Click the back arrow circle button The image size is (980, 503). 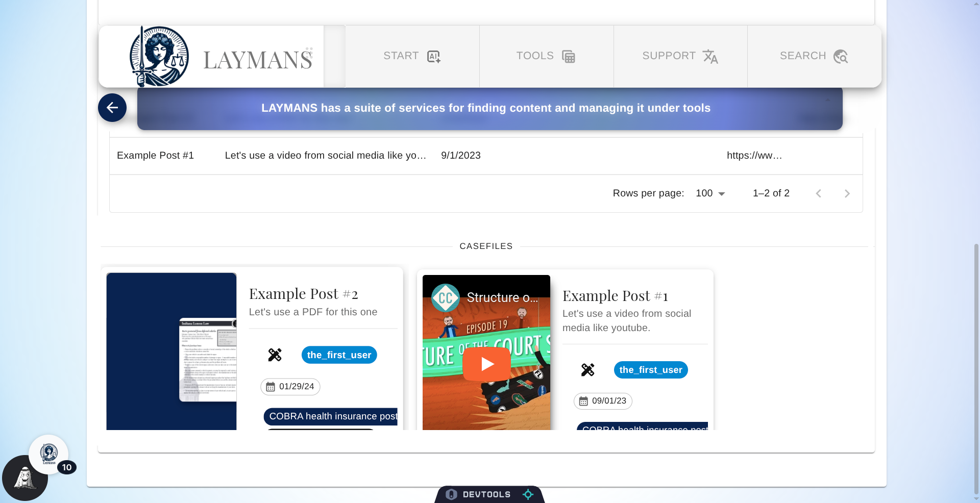(112, 108)
